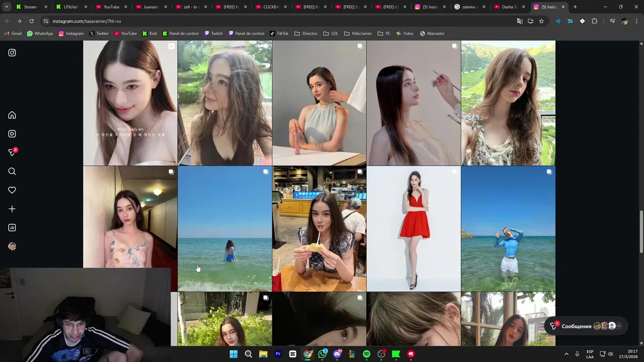Open the Chrome profile avatar
644x362 pixels.
tap(624, 21)
